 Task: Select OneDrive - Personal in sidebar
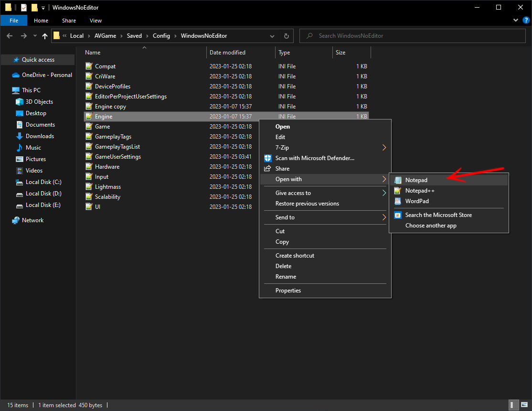pos(42,75)
